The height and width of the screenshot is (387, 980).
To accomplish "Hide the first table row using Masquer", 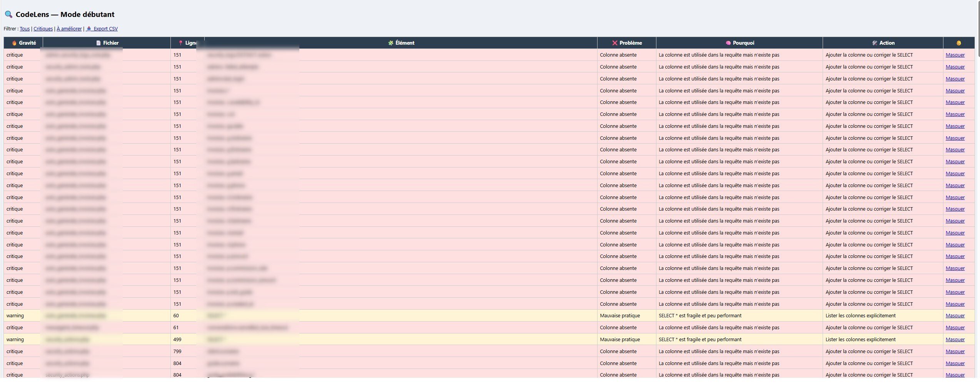I will pyautogui.click(x=955, y=55).
